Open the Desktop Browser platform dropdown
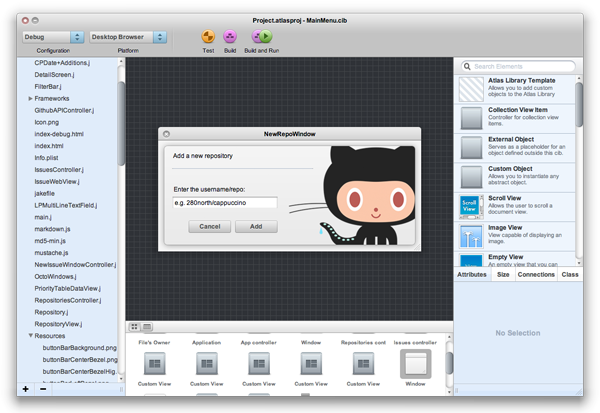 coord(128,37)
